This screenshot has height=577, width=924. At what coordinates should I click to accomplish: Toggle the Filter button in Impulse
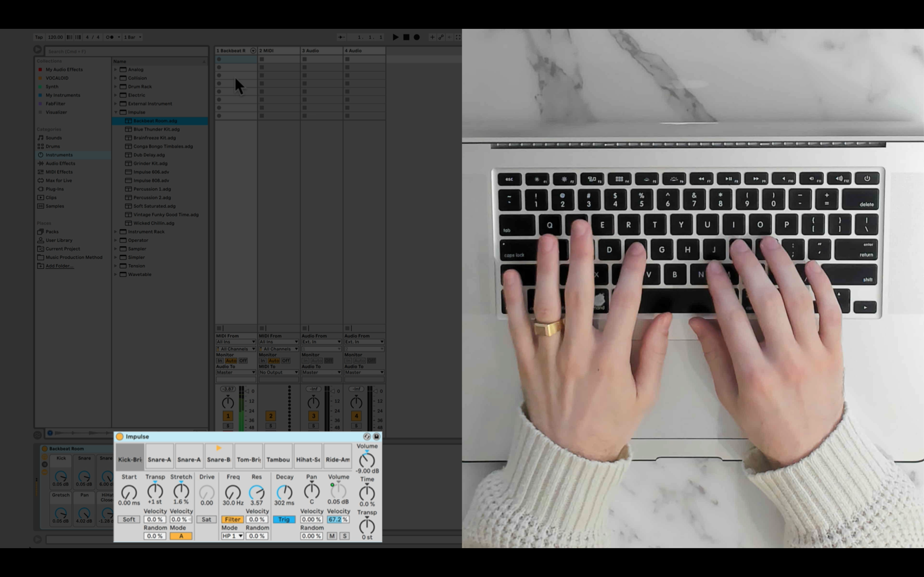point(232,519)
